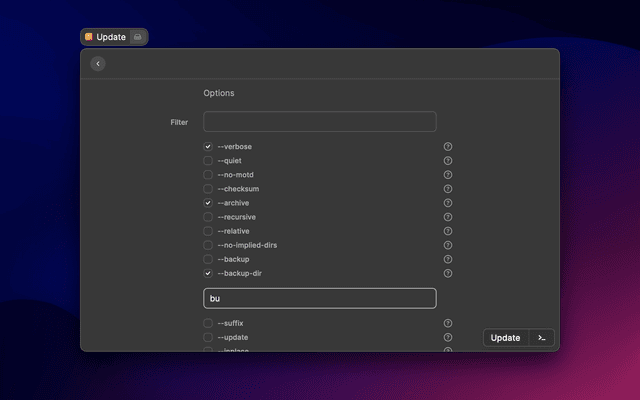Enable the --recursive checkbox

pos(208,217)
